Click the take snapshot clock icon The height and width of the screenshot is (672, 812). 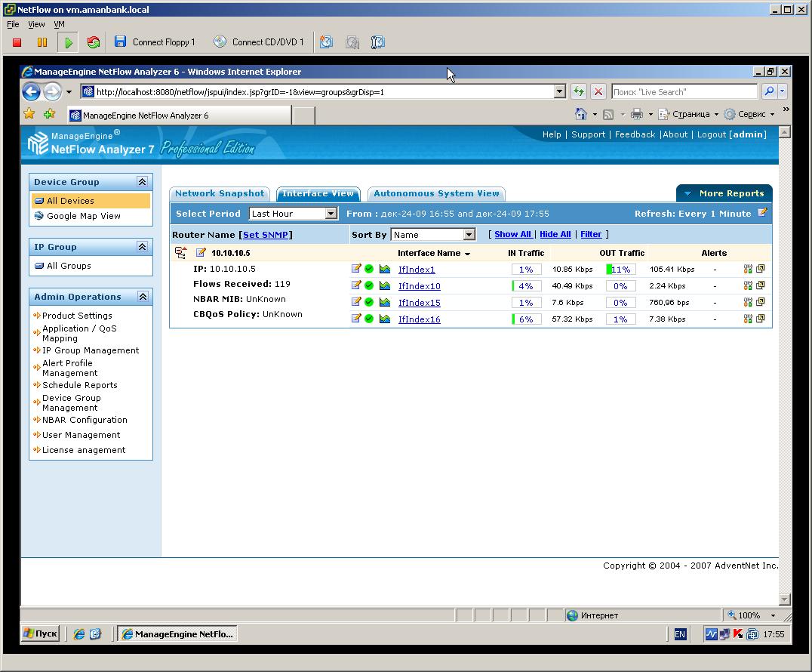pos(326,42)
